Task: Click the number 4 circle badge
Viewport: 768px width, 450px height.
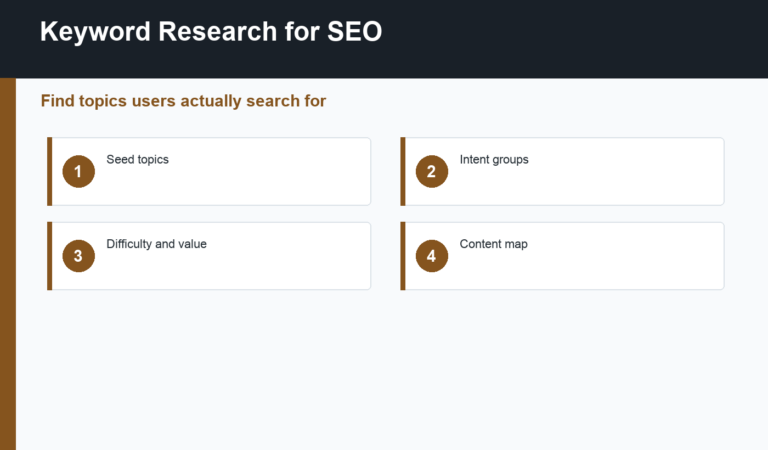Action: 432,256
